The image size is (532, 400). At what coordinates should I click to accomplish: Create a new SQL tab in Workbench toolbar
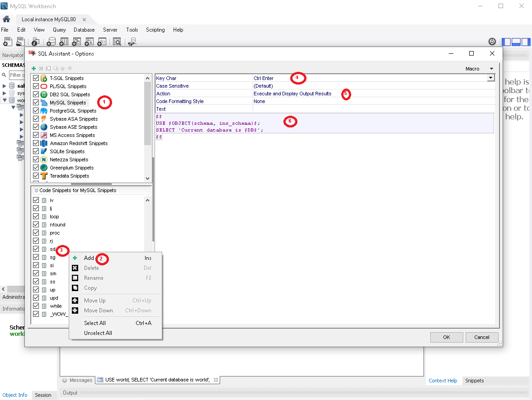click(x=8, y=42)
